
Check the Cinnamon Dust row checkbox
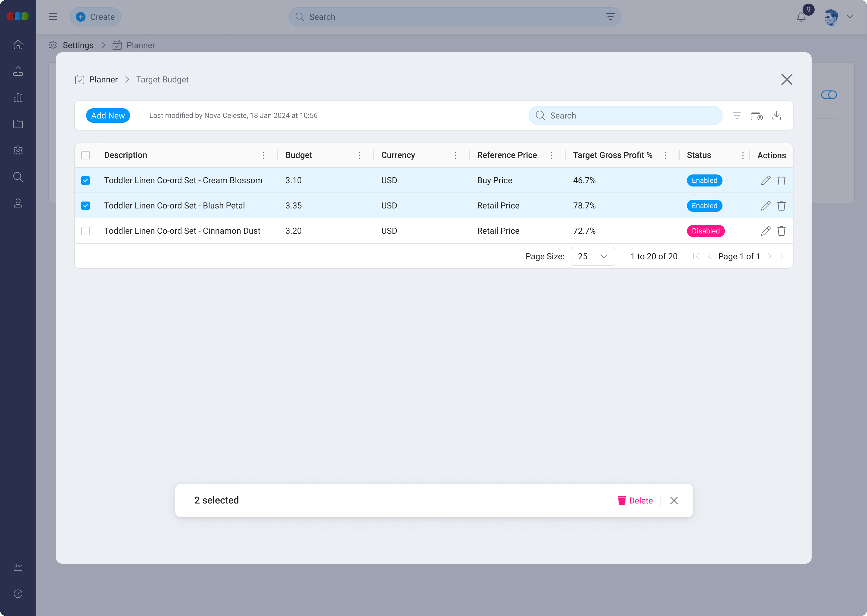pos(85,231)
